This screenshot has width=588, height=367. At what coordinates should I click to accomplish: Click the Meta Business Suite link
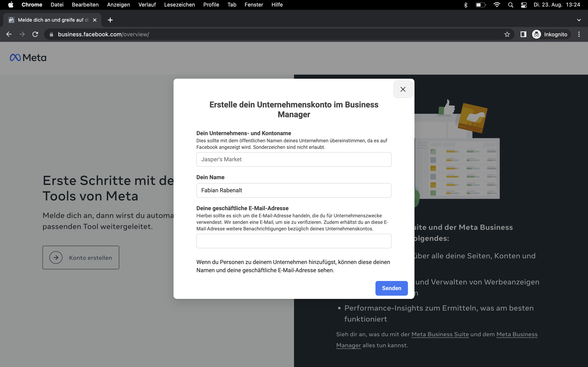pyautogui.click(x=440, y=334)
